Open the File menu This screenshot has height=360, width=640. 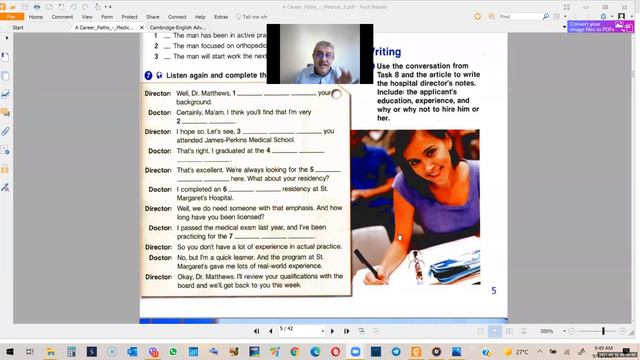tap(11, 17)
